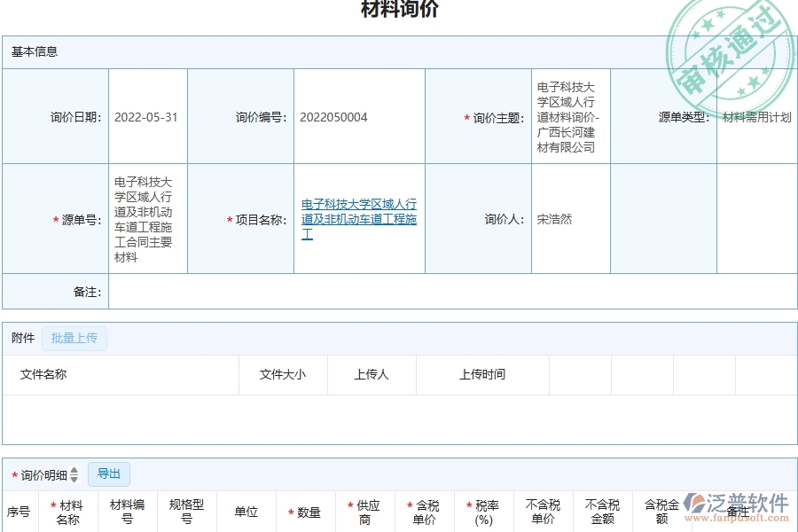Click the 导出 export button
This screenshot has height=532, width=798.
(x=109, y=474)
